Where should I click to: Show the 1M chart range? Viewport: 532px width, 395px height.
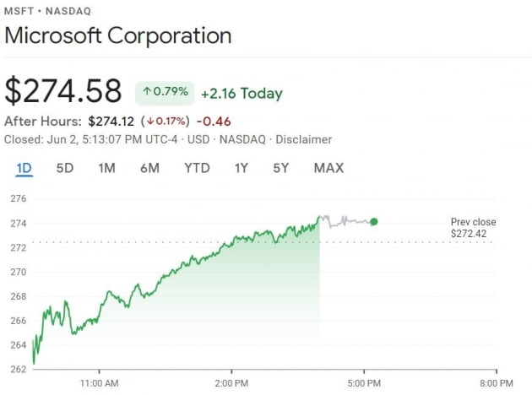click(106, 168)
